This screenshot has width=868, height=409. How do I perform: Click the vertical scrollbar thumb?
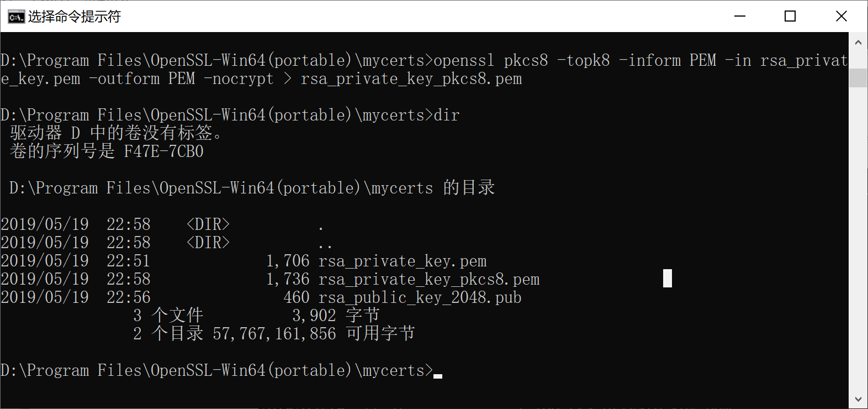tap(858, 77)
